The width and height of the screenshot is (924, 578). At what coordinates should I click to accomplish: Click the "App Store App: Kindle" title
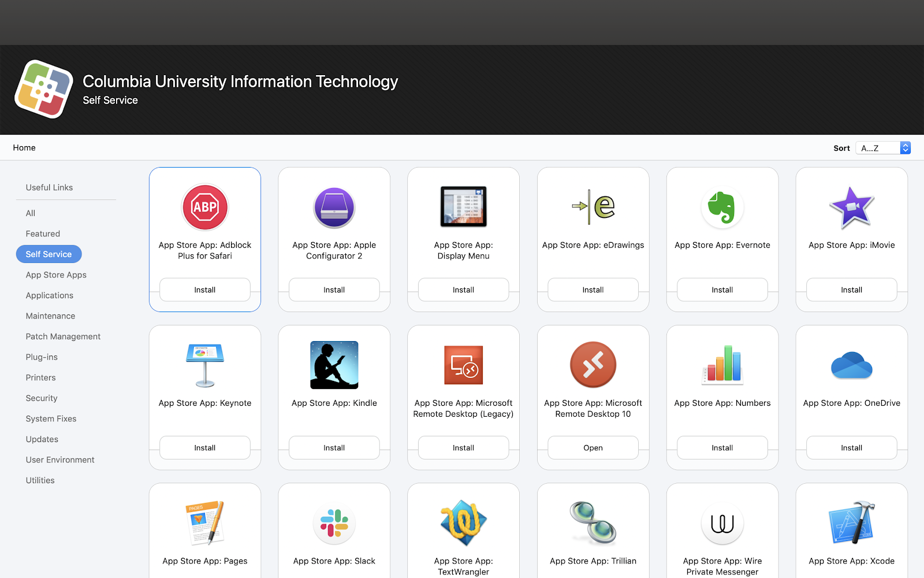pyautogui.click(x=334, y=403)
